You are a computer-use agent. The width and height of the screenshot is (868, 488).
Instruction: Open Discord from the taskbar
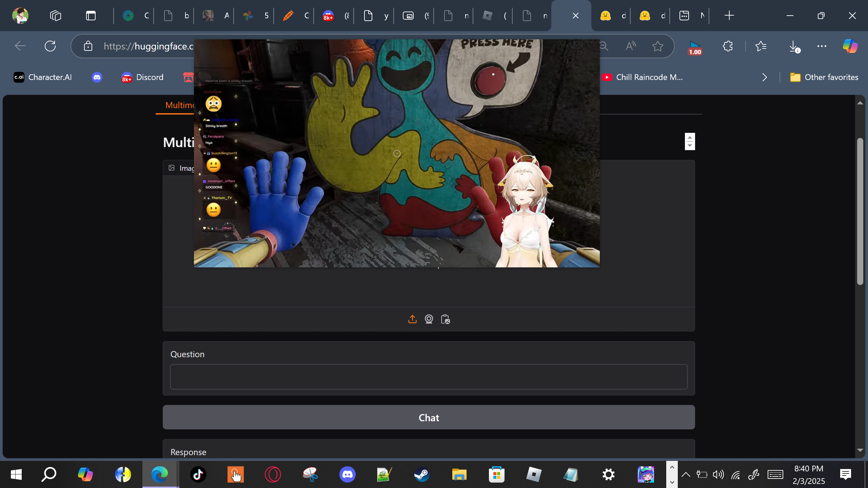(348, 474)
